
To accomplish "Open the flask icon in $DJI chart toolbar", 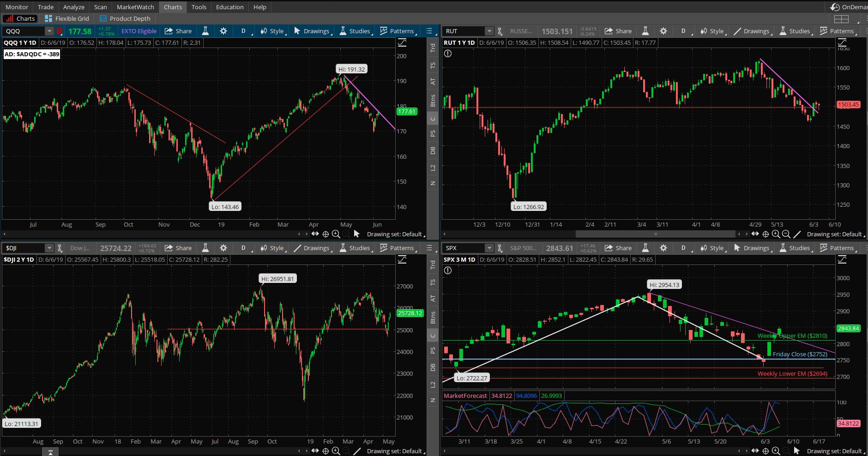I will [x=205, y=248].
